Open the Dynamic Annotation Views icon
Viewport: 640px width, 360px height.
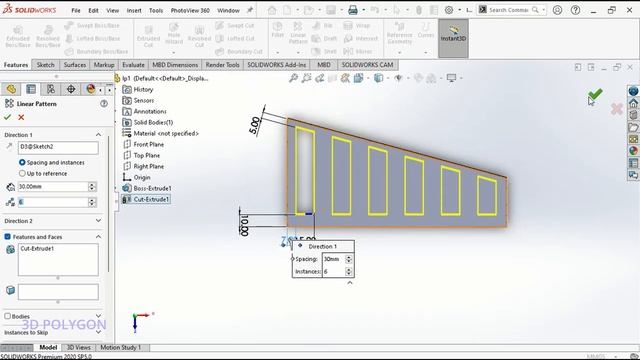click(x=345, y=78)
